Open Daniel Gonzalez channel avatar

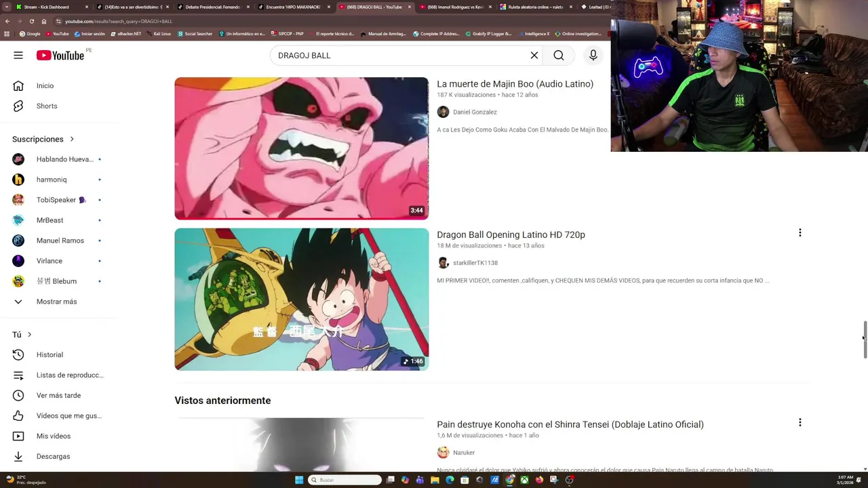[443, 112]
